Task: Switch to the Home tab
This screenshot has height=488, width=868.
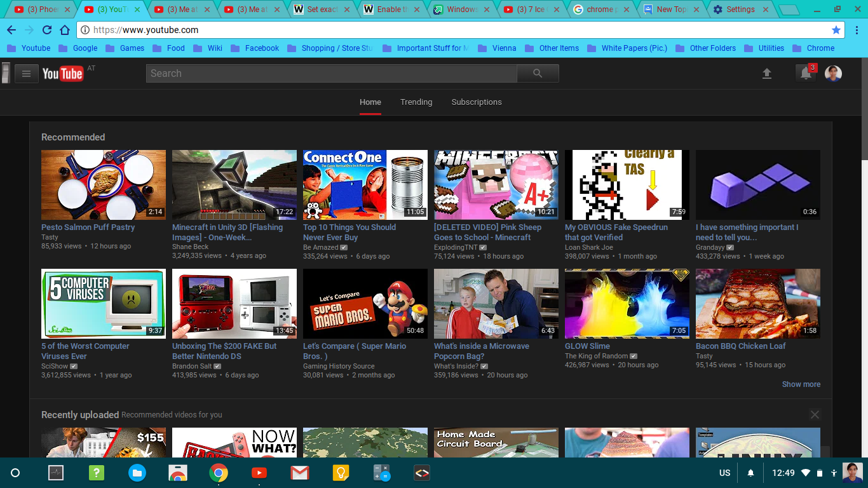Action: coord(370,102)
